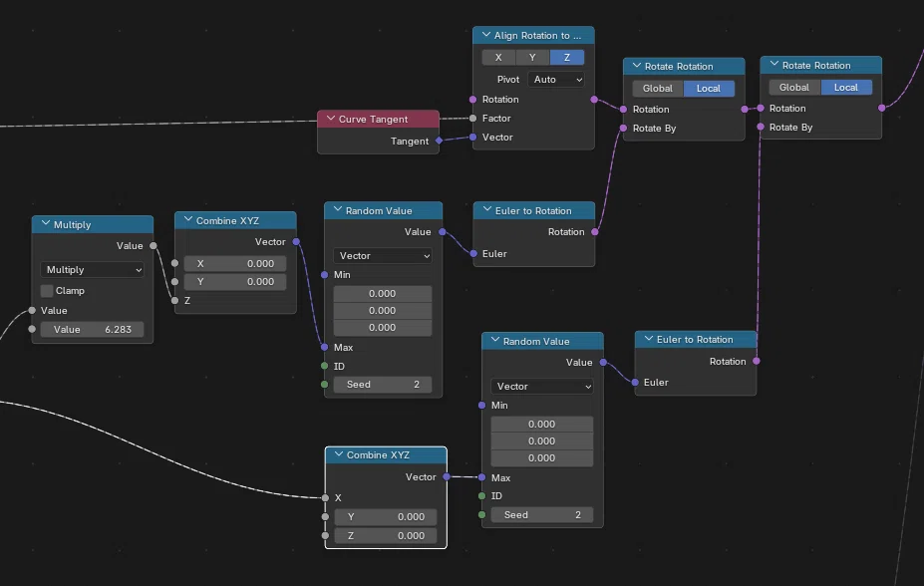Click the Tangent output socket on Curve Tangent
Viewport: 924px width, 586px height.
[x=439, y=141]
